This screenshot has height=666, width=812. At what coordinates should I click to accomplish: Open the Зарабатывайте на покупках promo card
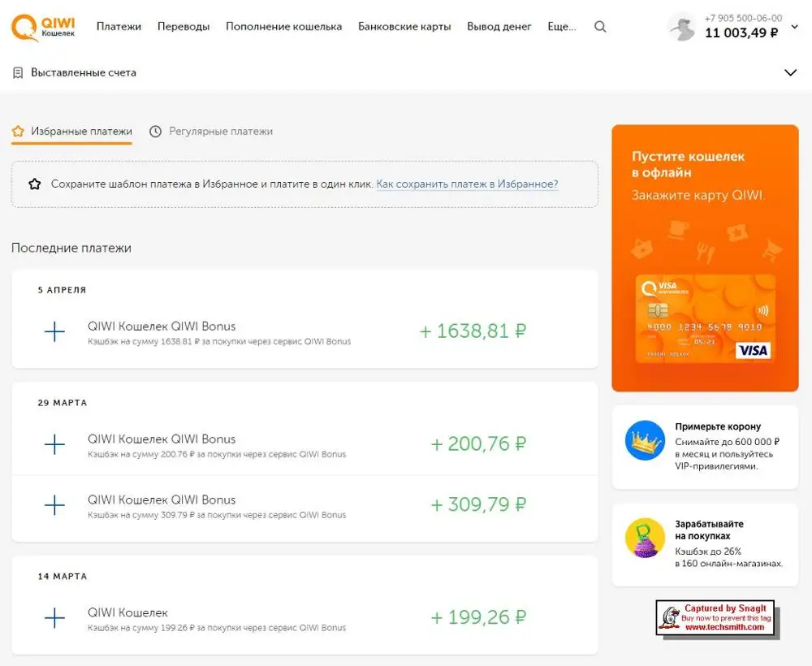[706, 545]
